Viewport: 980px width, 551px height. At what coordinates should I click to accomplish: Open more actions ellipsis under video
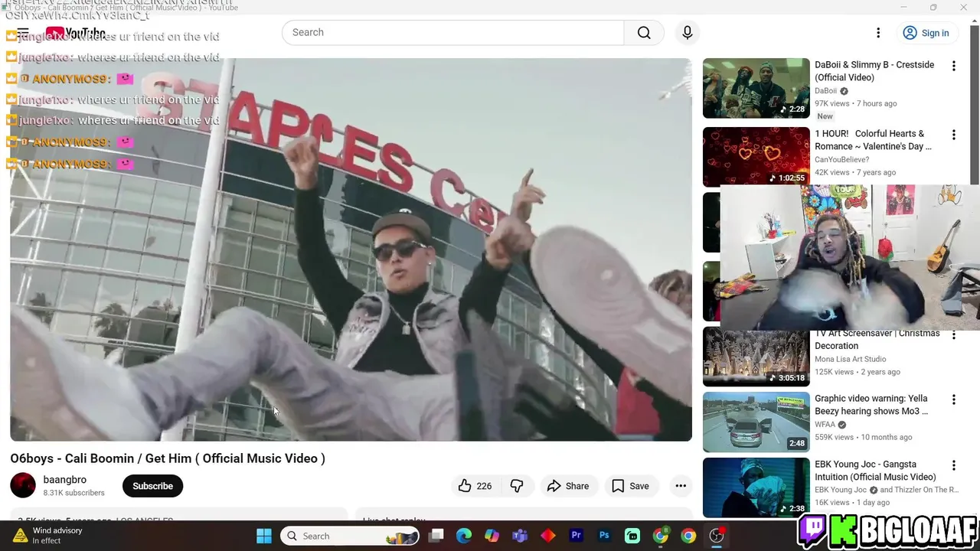tap(681, 486)
